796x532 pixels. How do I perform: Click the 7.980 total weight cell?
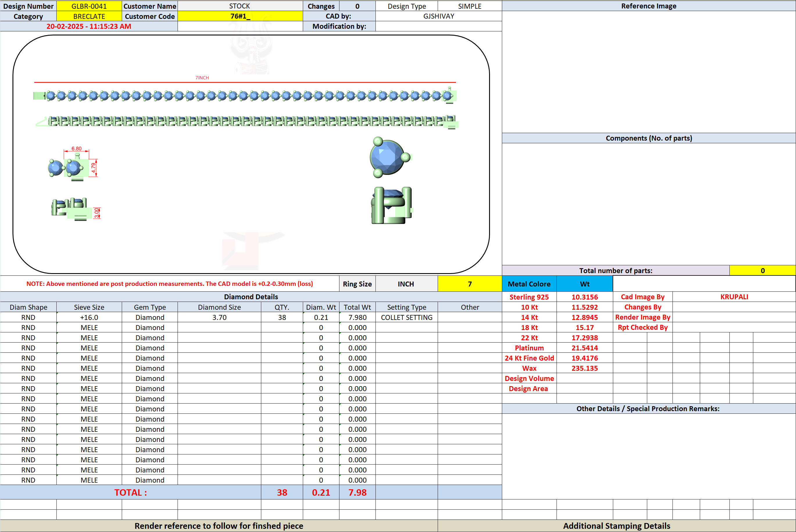click(x=357, y=317)
